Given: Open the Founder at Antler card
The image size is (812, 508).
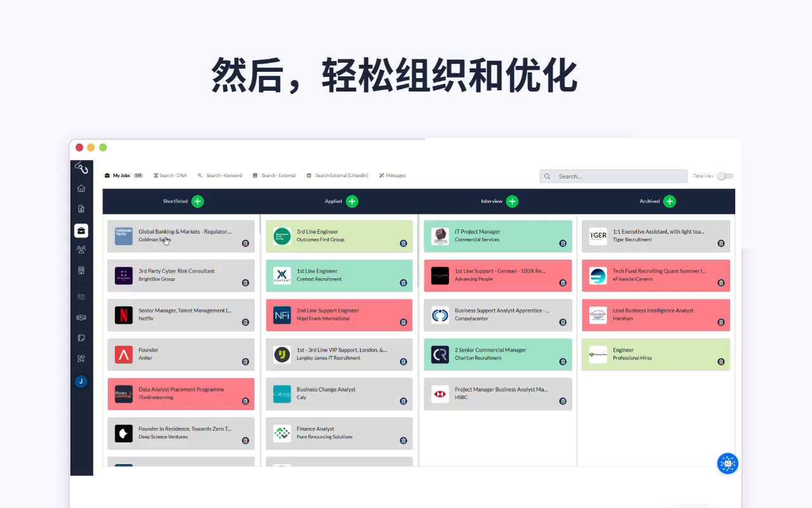Looking at the screenshot, I should pos(181,354).
